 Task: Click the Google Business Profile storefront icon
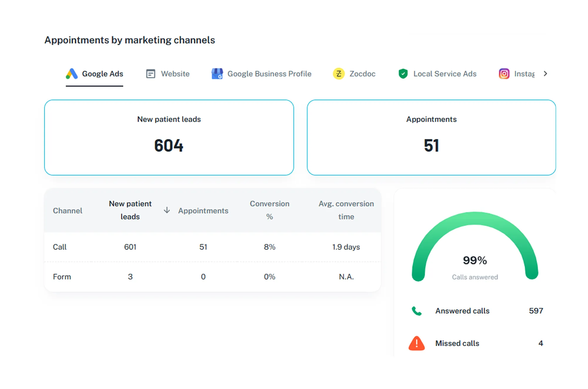[217, 74]
